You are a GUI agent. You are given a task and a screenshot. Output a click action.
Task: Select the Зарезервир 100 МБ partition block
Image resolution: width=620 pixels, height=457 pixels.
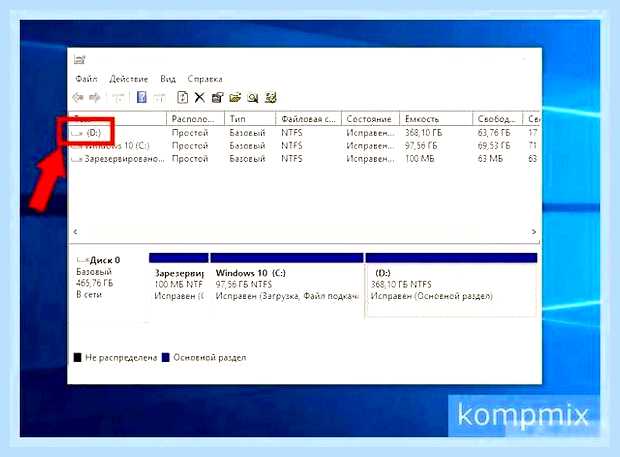coord(179,285)
